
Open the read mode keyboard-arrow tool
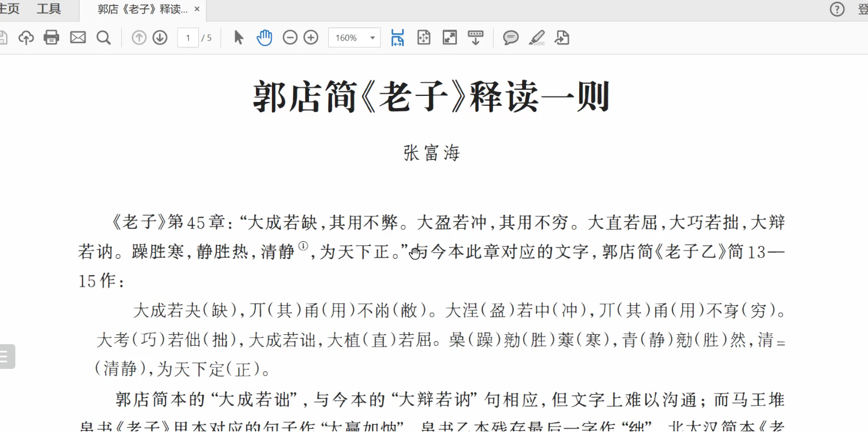click(475, 38)
